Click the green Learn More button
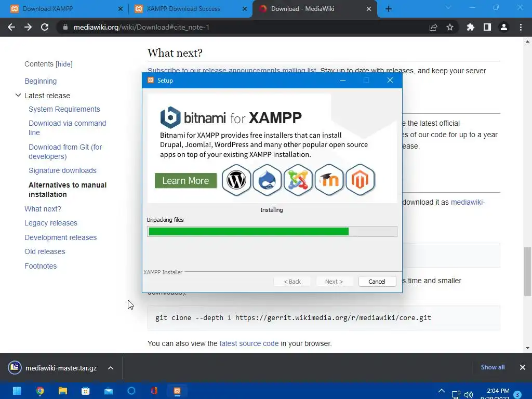This screenshot has height=399, width=532. pyautogui.click(x=185, y=180)
